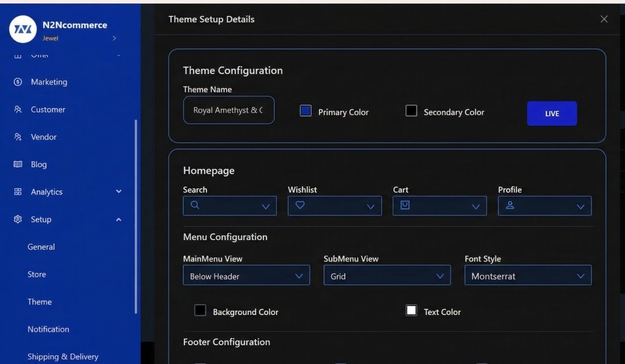Select General under Setup

click(x=41, y=247)
